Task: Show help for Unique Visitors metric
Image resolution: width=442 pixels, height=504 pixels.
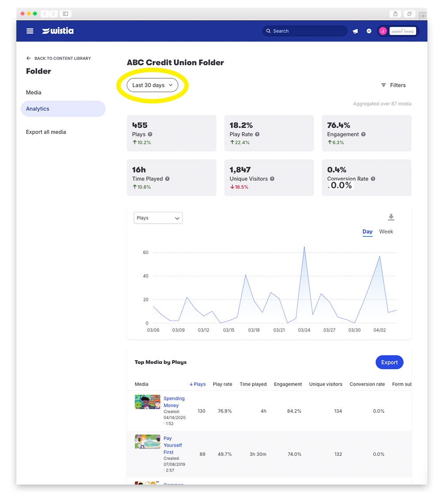Action: click(272, 179)
